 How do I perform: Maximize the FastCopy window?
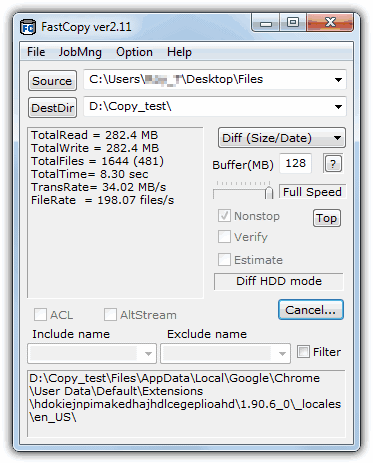(x=293, y=23)
